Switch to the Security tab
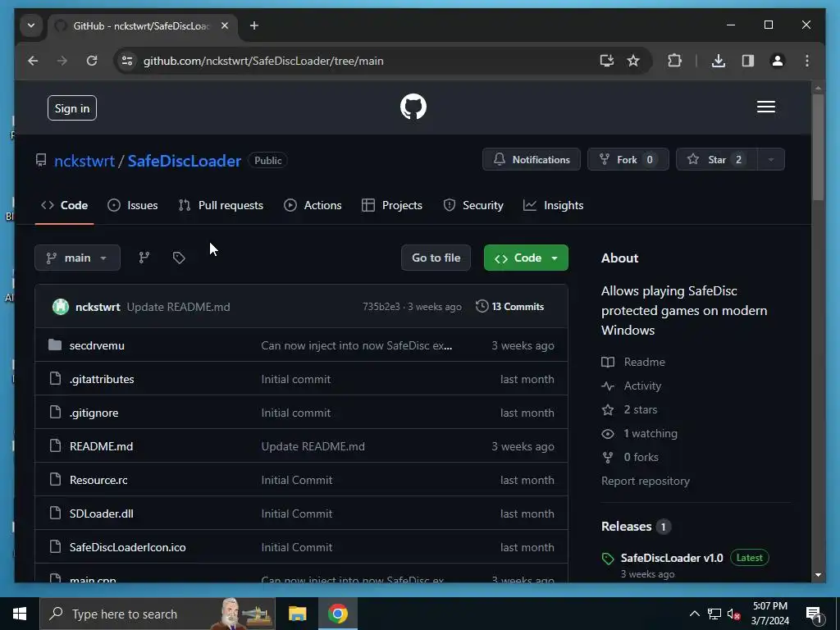The image size is (840, 630). tap(473, 205)
